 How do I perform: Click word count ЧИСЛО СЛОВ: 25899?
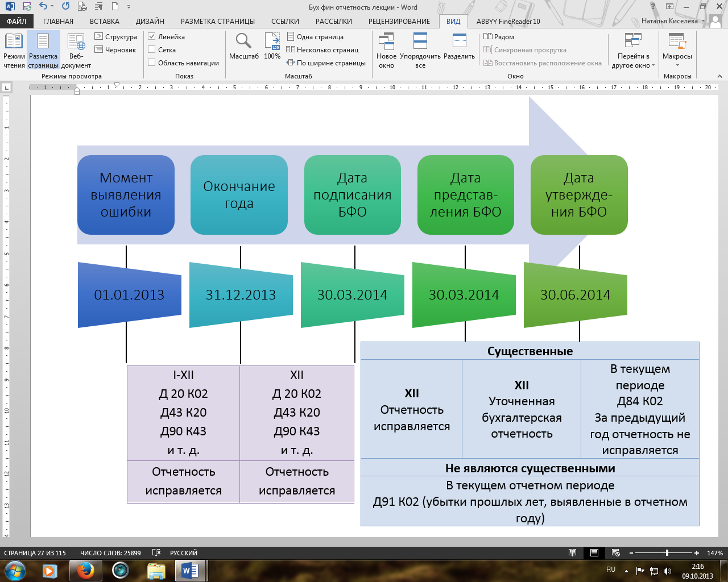point(110,552)
